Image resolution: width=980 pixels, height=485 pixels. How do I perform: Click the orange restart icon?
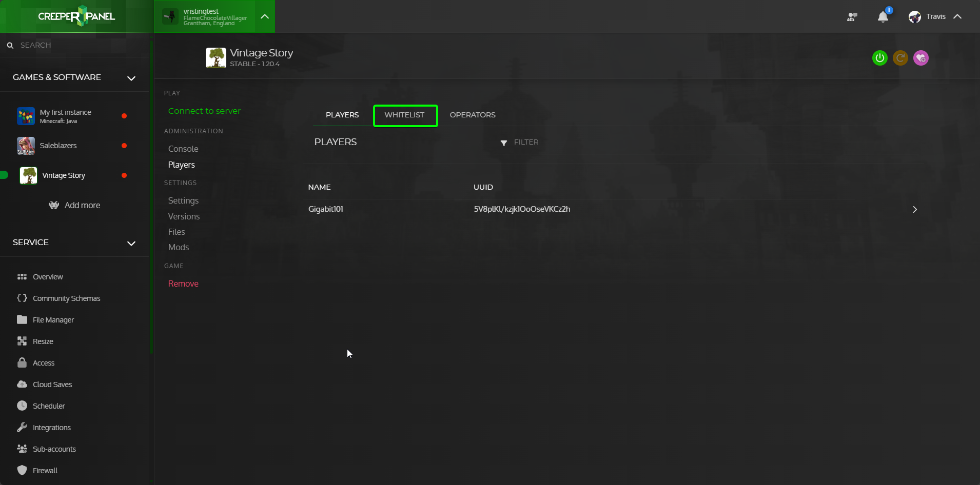click(x=900, y=58)
